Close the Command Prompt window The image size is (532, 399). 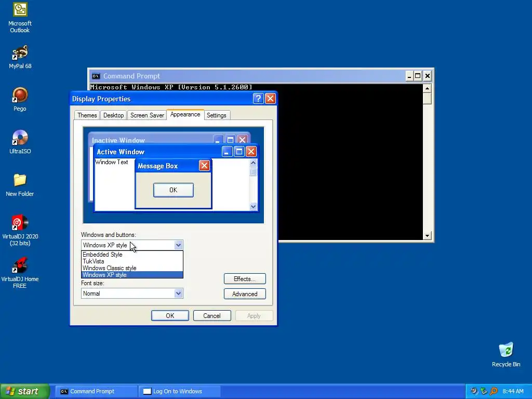(428, 76)
